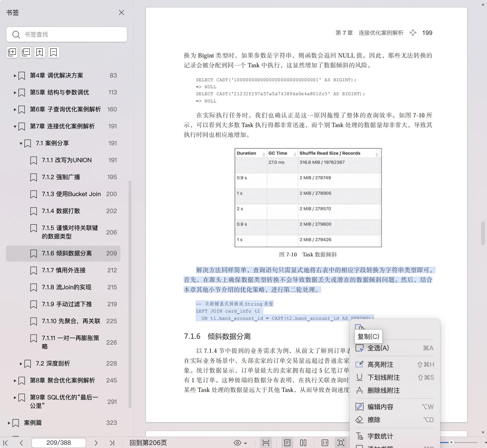487x448 pixels.
Task: Expand the 第8章 聚合优化案例解析 bookmark
Action: 15,380
